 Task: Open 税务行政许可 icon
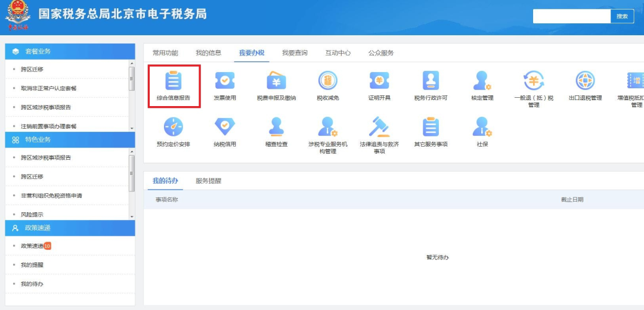pos(431,80)
